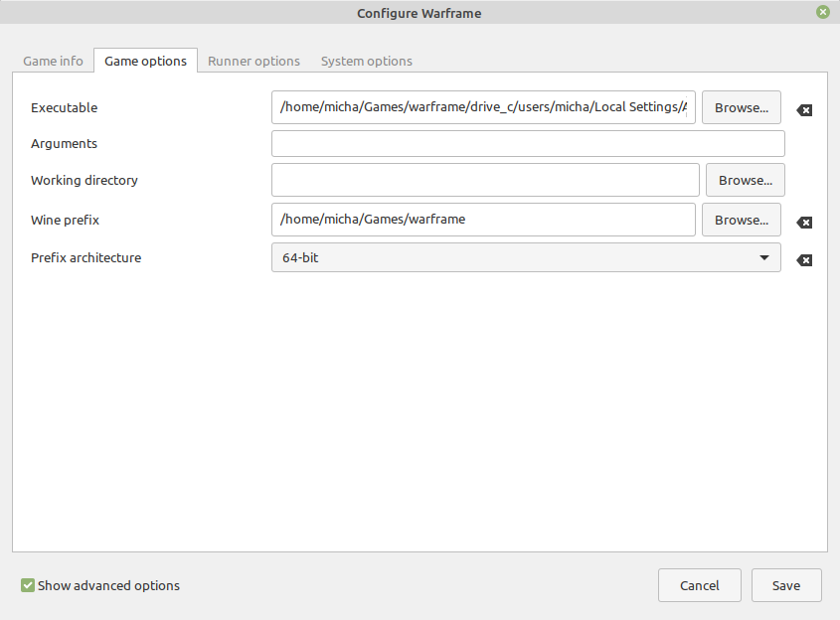This screenshot has height=620, width=840.
Task: Click the Arguments label
Action: pyautogui.click(x=65, y=144)
